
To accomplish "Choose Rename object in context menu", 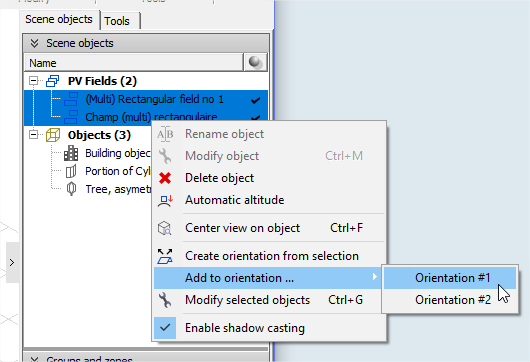I will point(269,134).
